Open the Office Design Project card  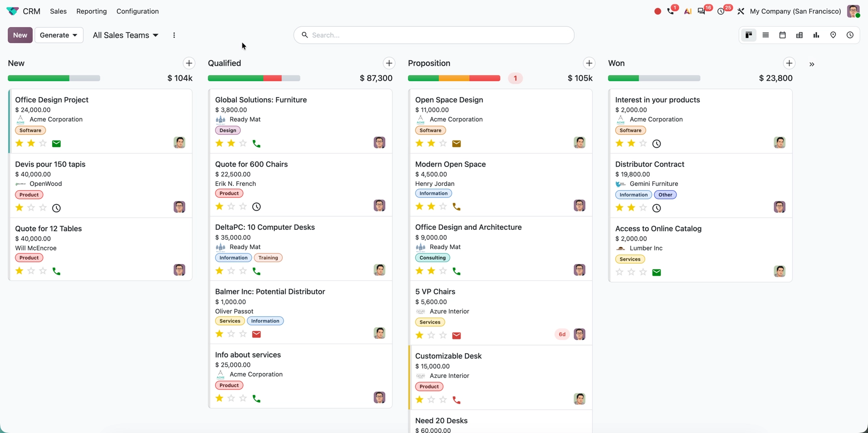tap(100, 121)
